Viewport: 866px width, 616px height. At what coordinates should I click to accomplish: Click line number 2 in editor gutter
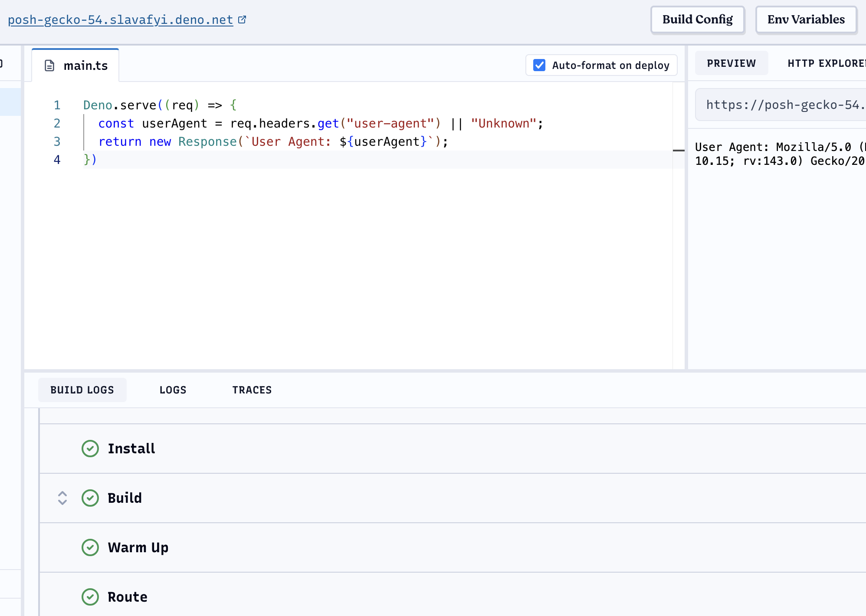pyautogui.click(x=57, y=123)
